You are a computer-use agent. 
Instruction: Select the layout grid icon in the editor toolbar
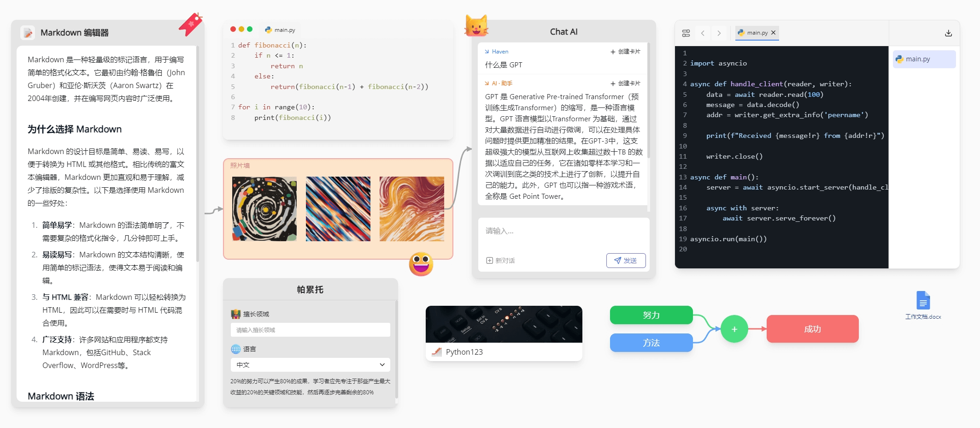(686, 33)
